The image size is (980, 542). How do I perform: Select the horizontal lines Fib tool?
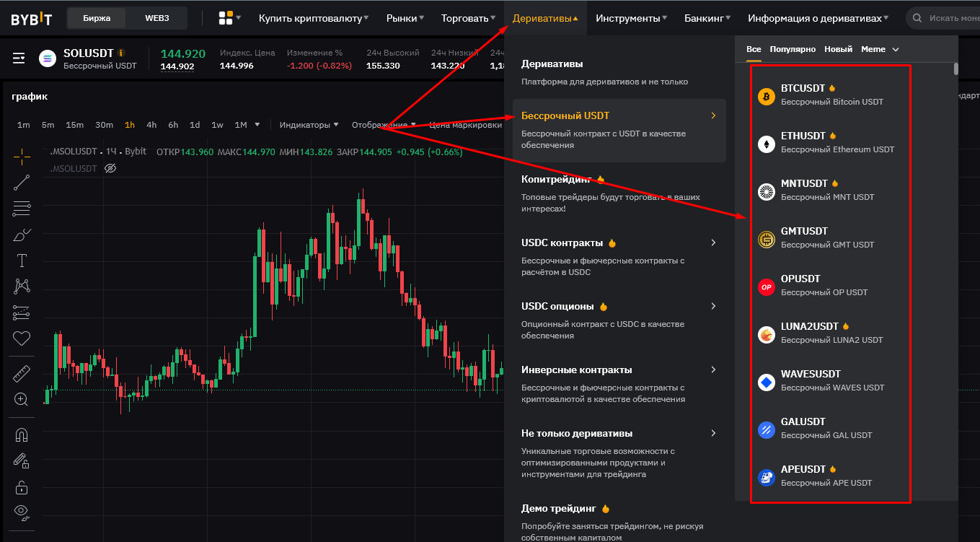22,209
